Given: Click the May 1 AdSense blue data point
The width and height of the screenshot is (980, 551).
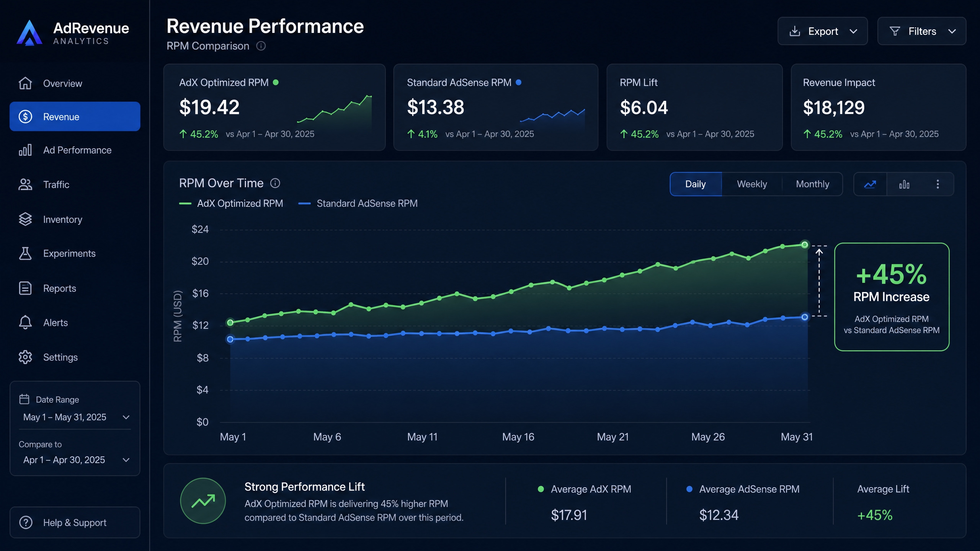Looking at the screenshot, I should pos(230,339).
